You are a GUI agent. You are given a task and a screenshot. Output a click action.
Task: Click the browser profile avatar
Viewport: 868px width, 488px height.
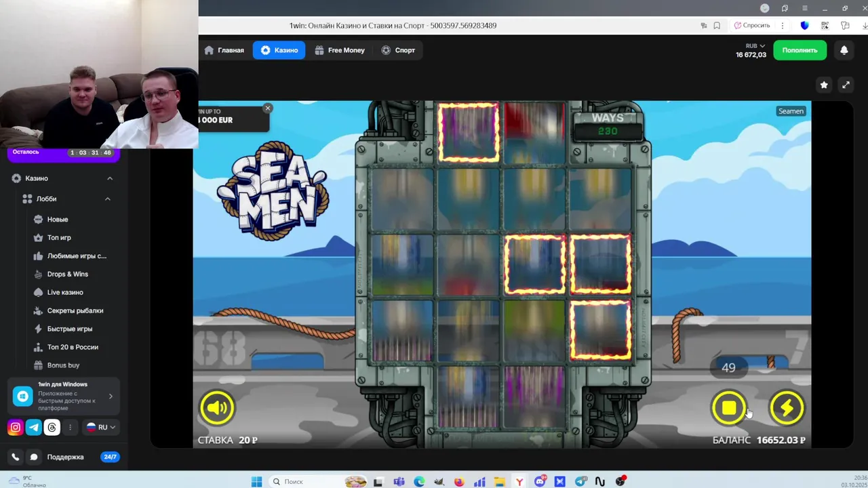pos(765,8)
